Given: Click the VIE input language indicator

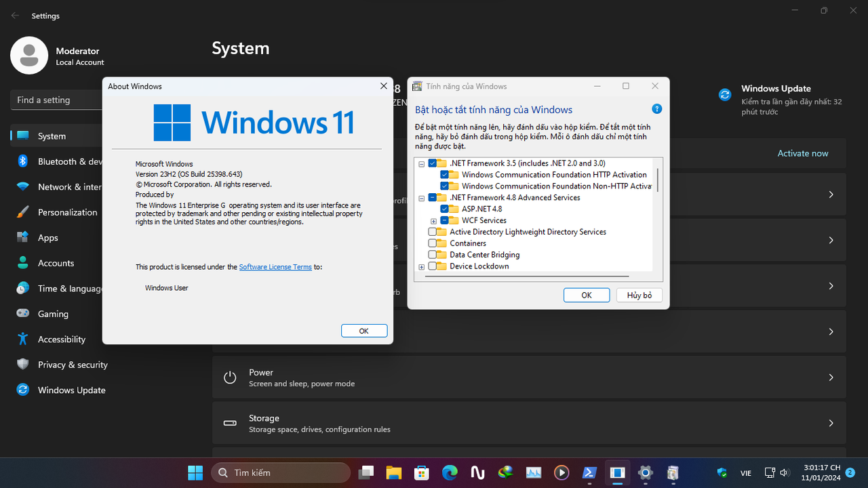Looking at the screenshot, I should (x=745, y=472).
